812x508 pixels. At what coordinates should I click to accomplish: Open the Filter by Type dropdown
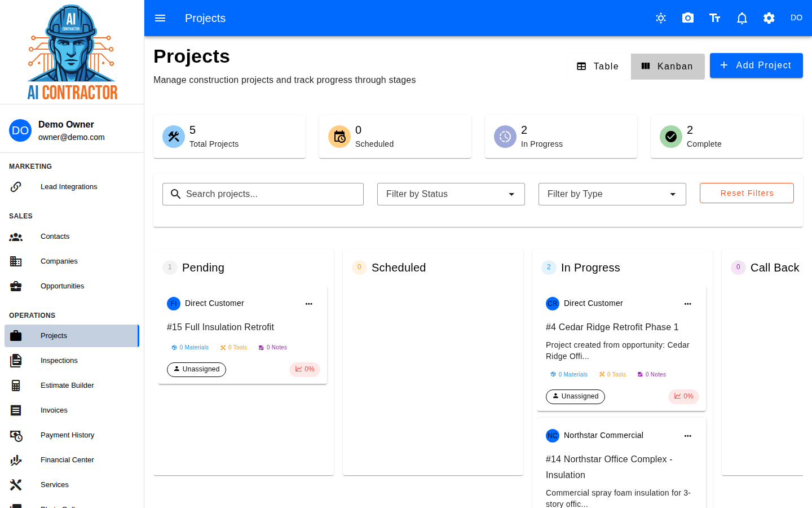coord(612,194)
